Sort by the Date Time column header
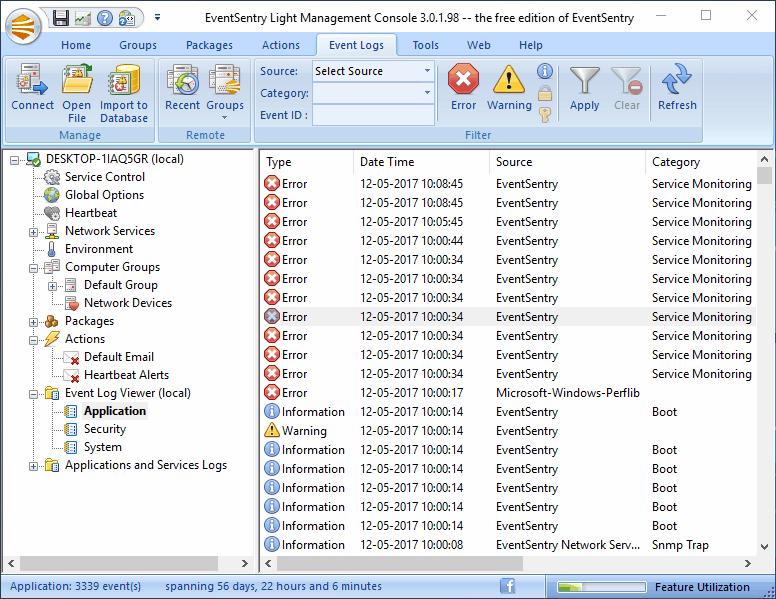776x599 pixels. click(422, 162)
